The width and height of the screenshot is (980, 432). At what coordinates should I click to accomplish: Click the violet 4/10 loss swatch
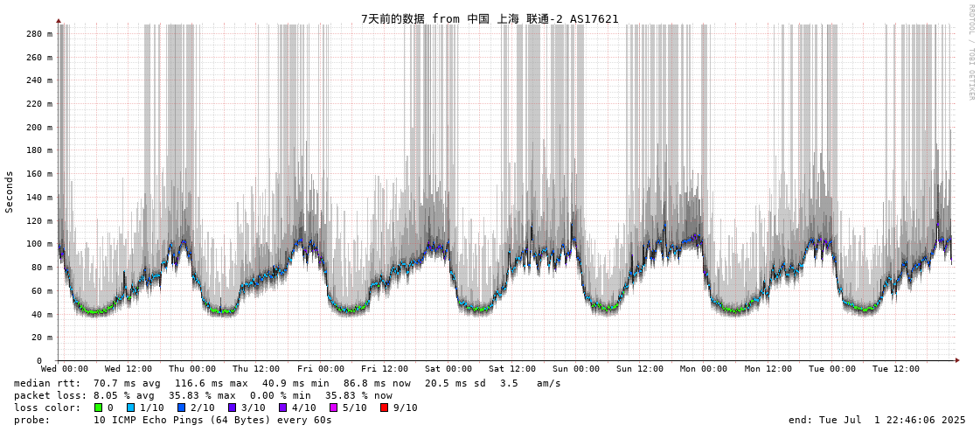point(282,408)
